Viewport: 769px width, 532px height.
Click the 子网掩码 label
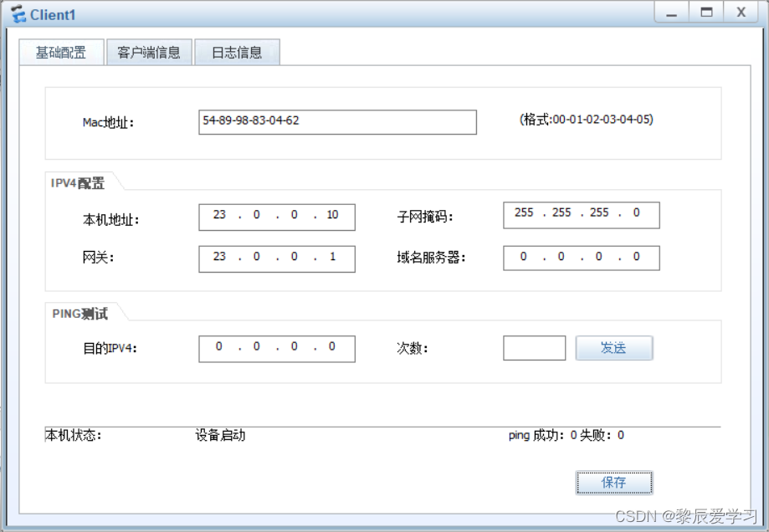click(x=425, y=217)
